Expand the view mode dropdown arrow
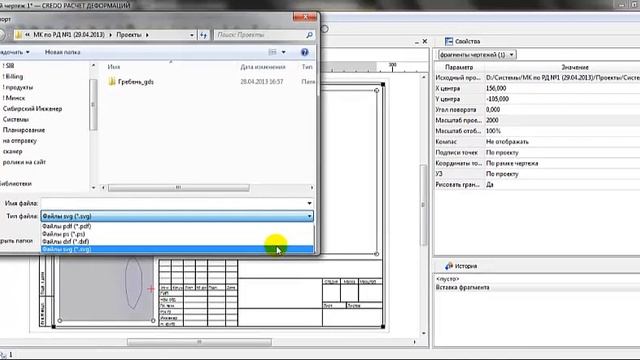 pyautogui.click(x=284, y=52)
